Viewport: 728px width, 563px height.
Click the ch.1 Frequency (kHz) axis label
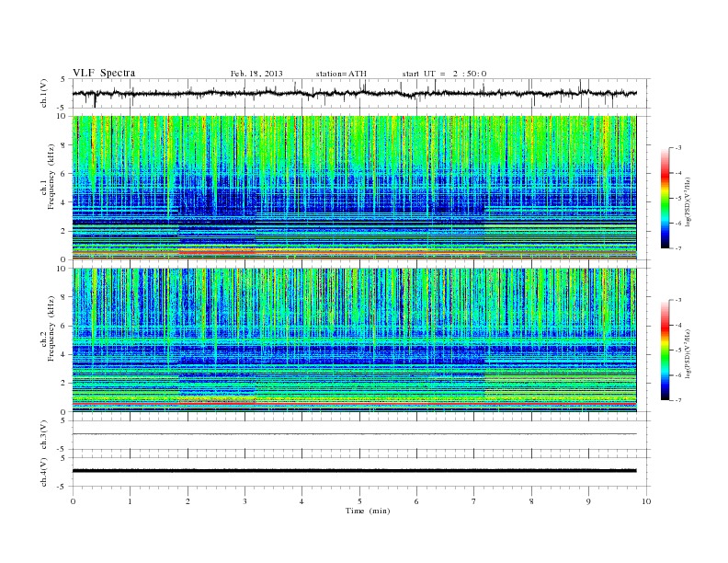49,177
